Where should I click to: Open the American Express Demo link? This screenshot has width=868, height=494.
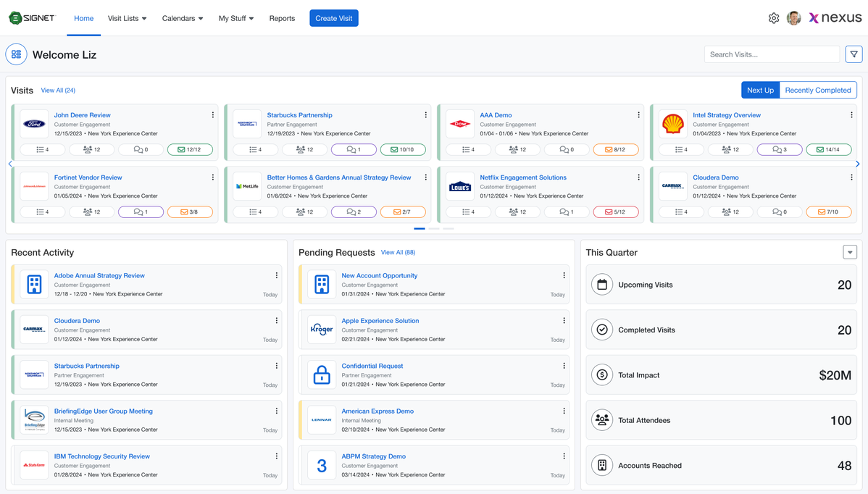click(x=377, y=411)
